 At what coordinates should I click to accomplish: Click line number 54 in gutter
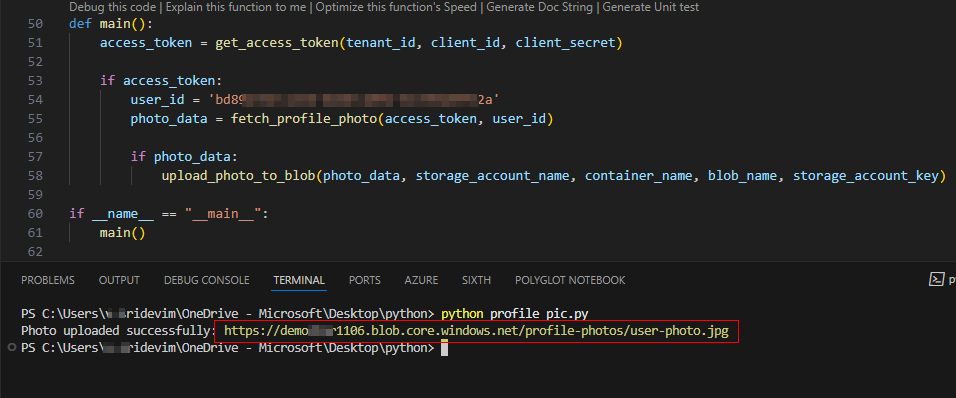click(x=35, y=100)
